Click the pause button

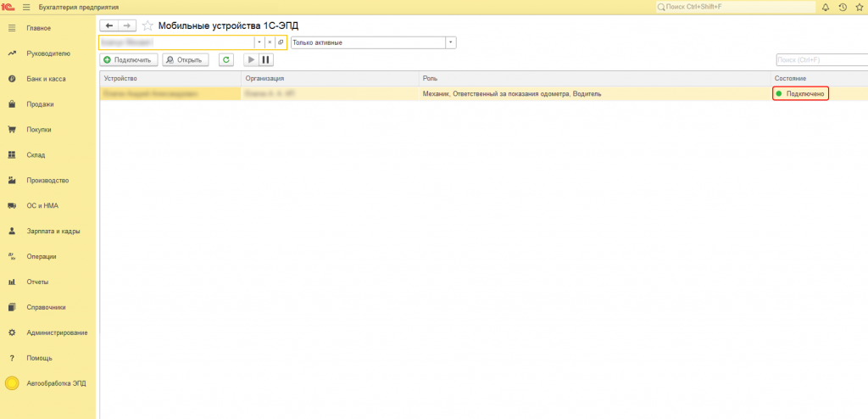tap(265, 60)
